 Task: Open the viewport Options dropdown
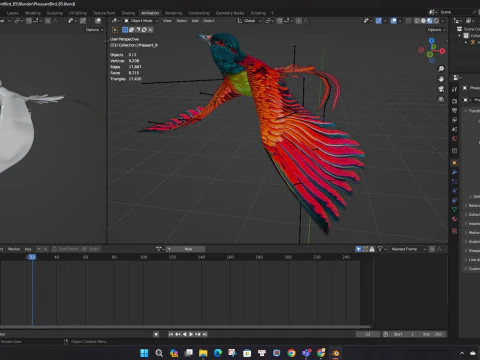coord(436,30)
